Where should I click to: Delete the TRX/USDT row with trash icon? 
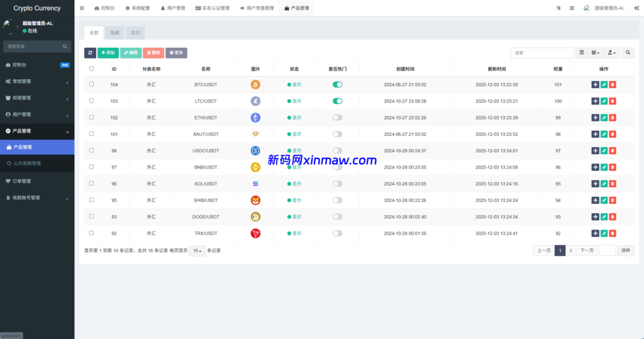(x=613, y=233)
